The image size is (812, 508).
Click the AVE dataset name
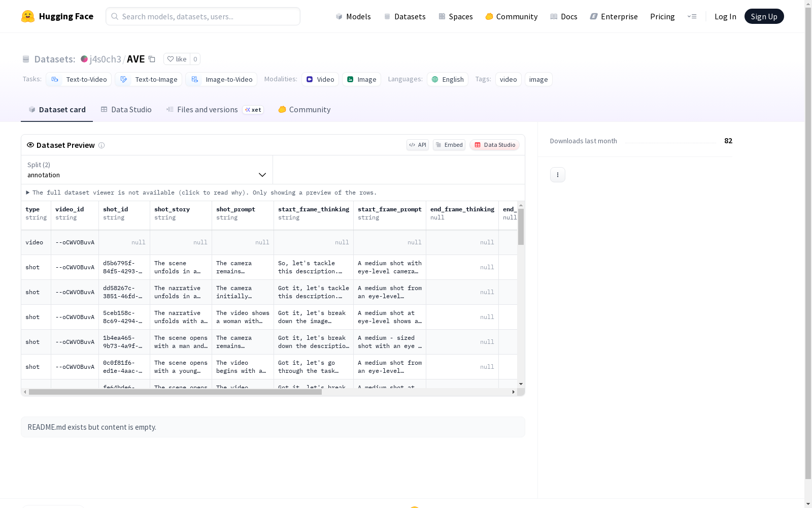point(136,59)
